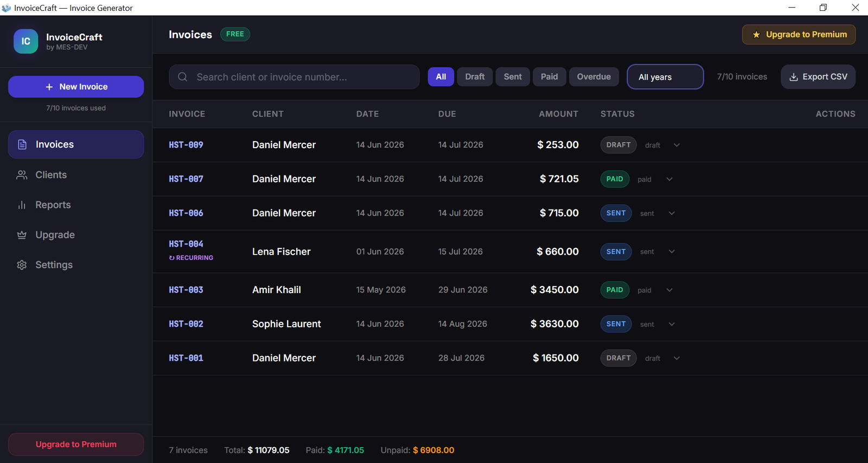Click the Settings gear icon in sidebar
This screenshot has width=868, height=463.
click(x=22, y=265)
